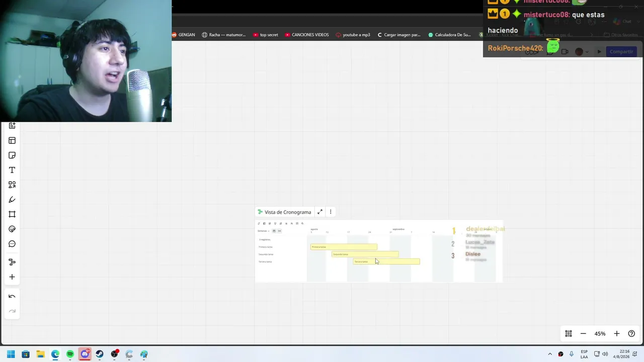The image size is (644, 362).
Task: Expand the Vista de Cronograma widget to fullscreen
Action: 320,212
